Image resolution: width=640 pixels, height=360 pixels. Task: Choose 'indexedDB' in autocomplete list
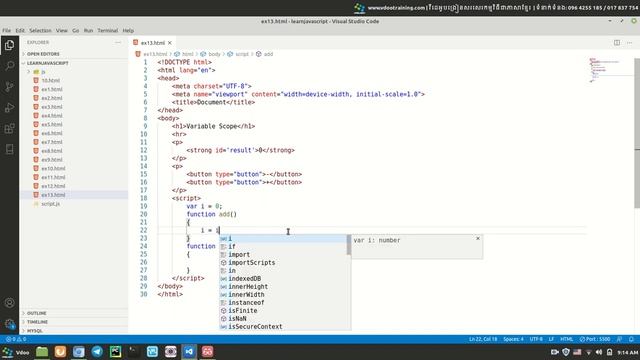click(x=283, y=278)
